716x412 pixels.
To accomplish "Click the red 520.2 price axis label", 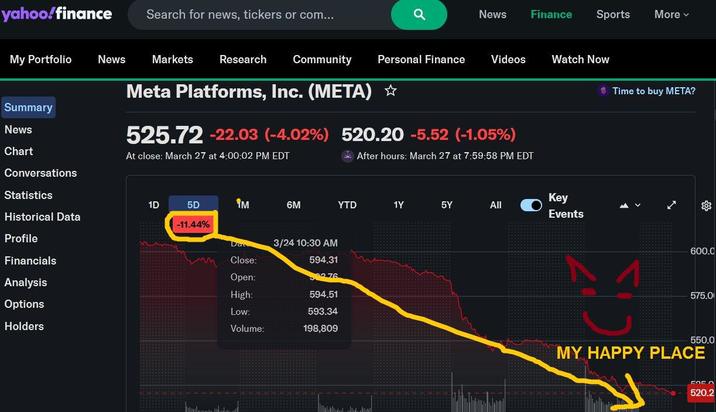I will point(701,393).
